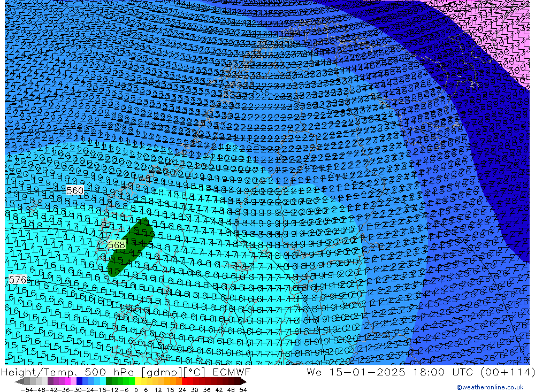Viewport: 535px width, 392px height.
Task: Click the -54 legend scale value
Action: tap(27, 390)
